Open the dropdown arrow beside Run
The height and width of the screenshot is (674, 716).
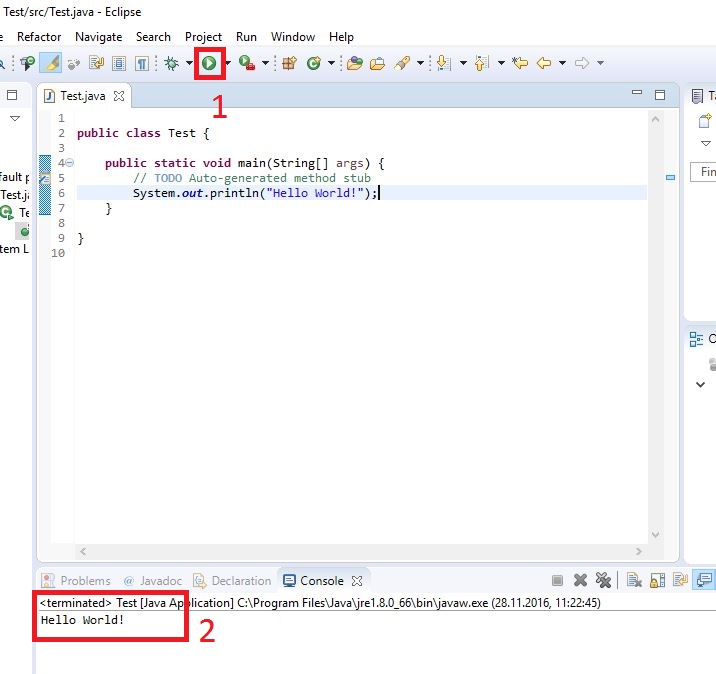click(227, 63)
